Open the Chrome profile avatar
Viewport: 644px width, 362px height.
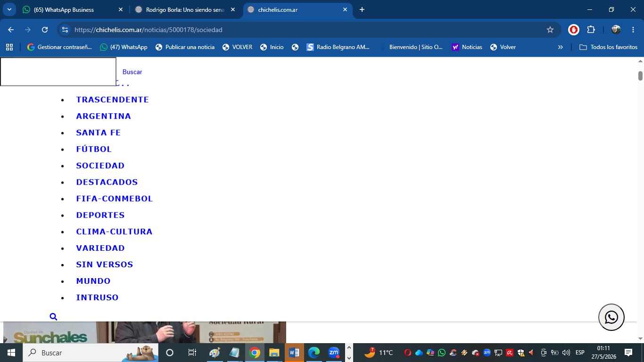click(x=616, y=30)
